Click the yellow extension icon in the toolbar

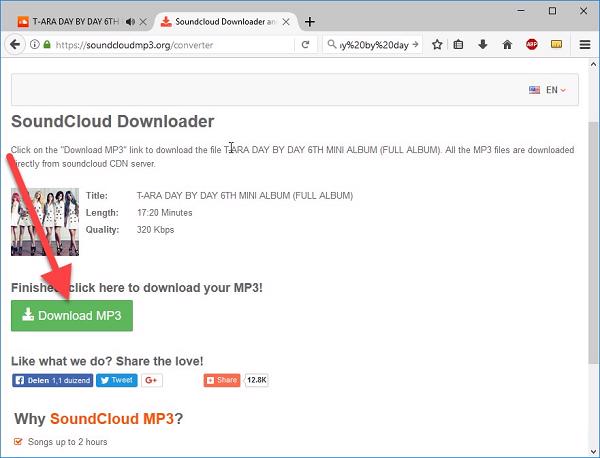click(x=556, y=44)
